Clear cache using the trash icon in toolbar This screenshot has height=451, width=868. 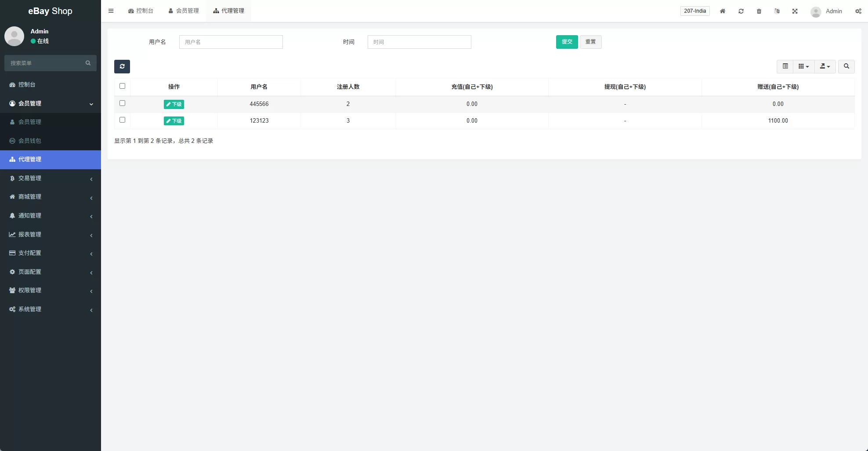pos(759,11)
